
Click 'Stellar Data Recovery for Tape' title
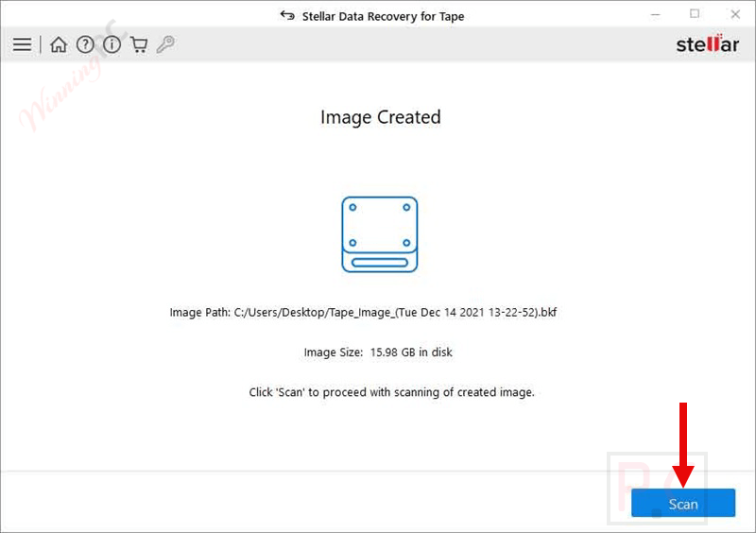pos(383,16)
